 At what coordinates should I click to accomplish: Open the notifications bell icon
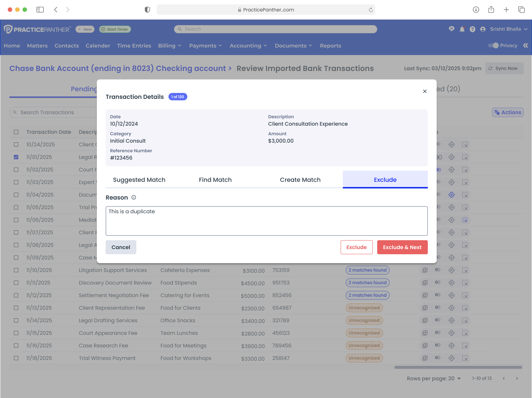(x=462, y=29)
